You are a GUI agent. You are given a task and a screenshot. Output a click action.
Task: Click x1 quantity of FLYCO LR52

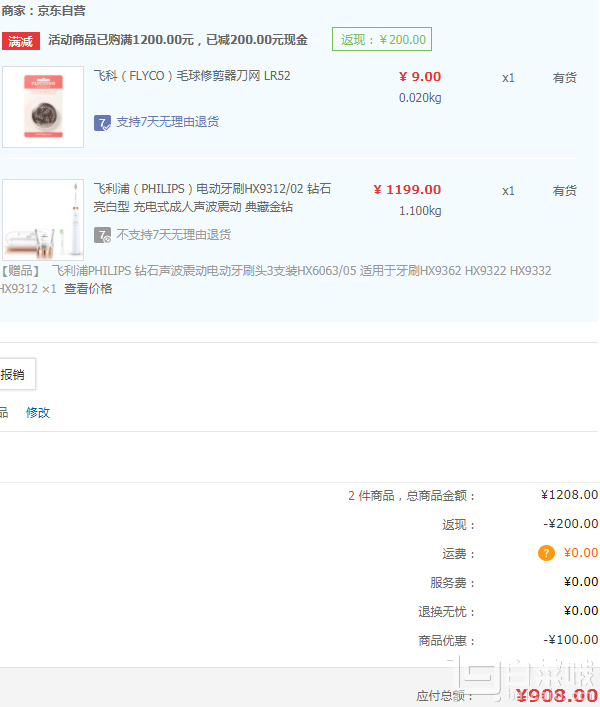[x=508, y=78]
